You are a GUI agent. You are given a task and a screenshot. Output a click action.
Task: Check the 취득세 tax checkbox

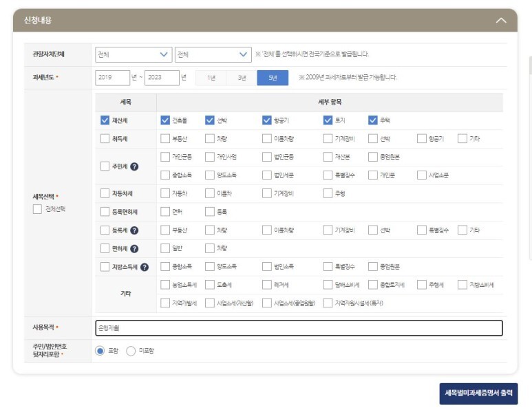coord(105,139)
